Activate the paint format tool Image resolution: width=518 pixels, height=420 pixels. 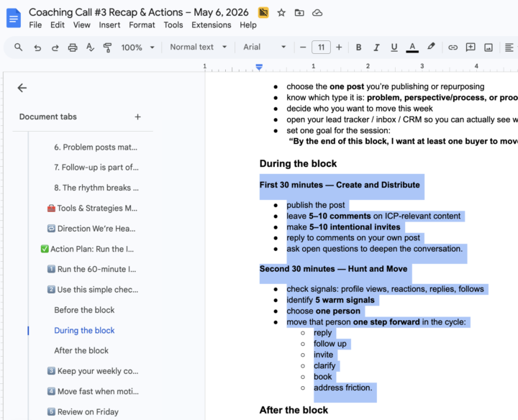[107, 47]
